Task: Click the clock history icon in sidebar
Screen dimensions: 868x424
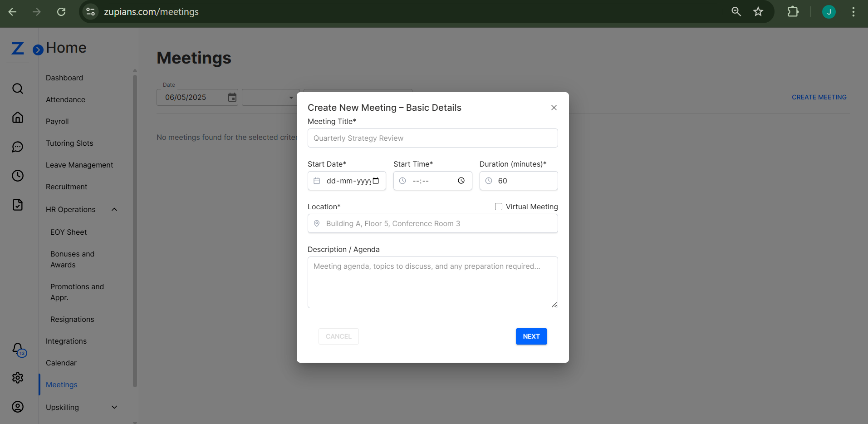Action: pos(17,175)
